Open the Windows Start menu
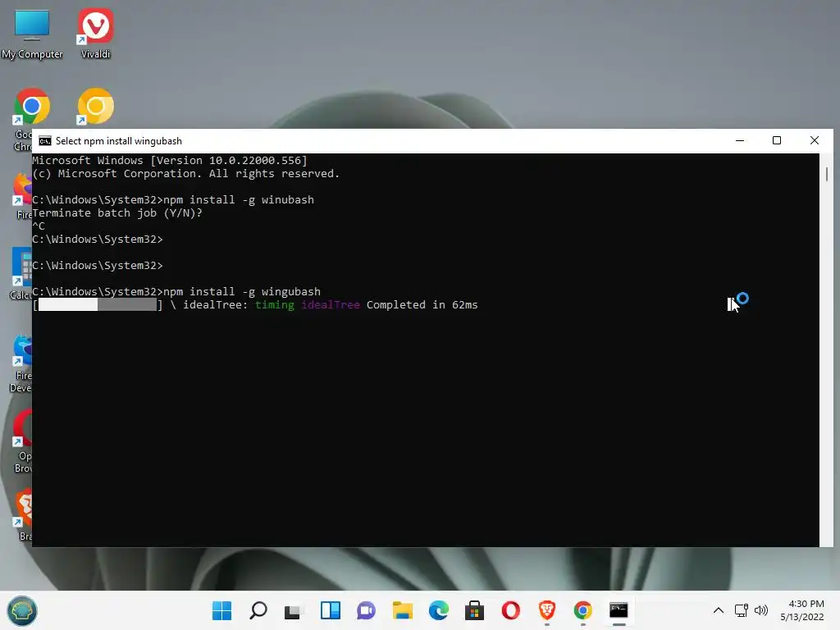Screen dimensions: 840x630 (221, 610)
